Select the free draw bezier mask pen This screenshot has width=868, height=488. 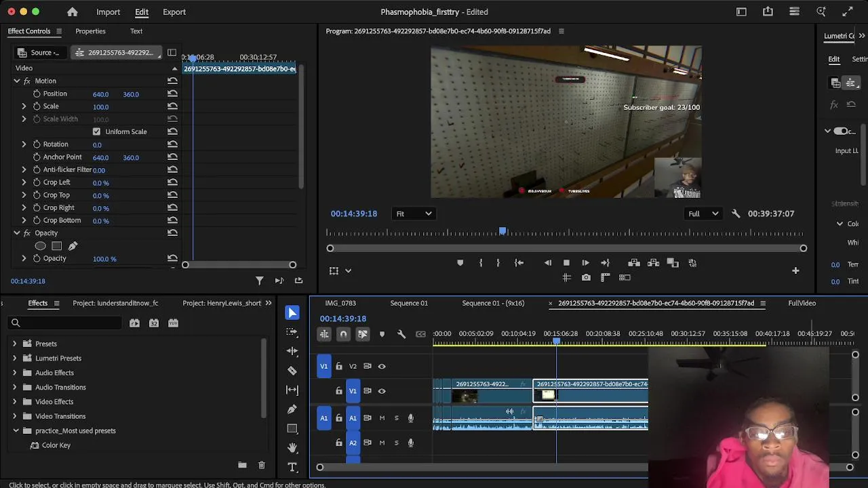(73, 246)
